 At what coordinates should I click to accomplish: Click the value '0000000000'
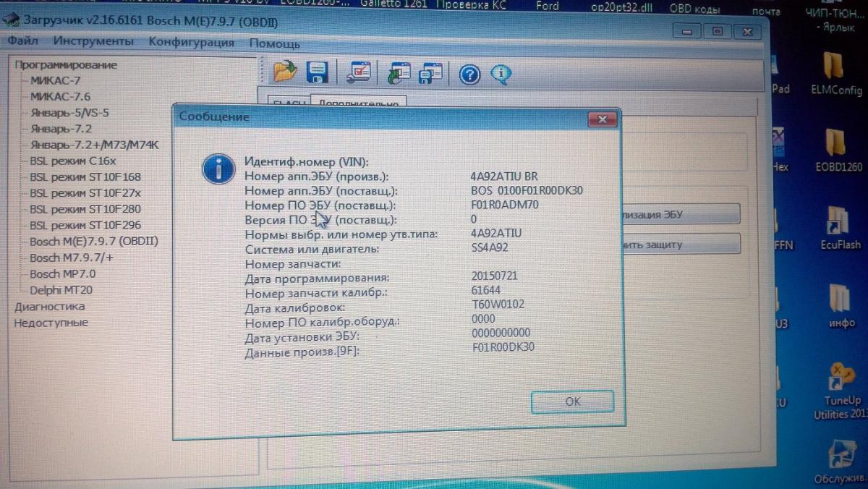pyautogui.click(x=501, y=333)
